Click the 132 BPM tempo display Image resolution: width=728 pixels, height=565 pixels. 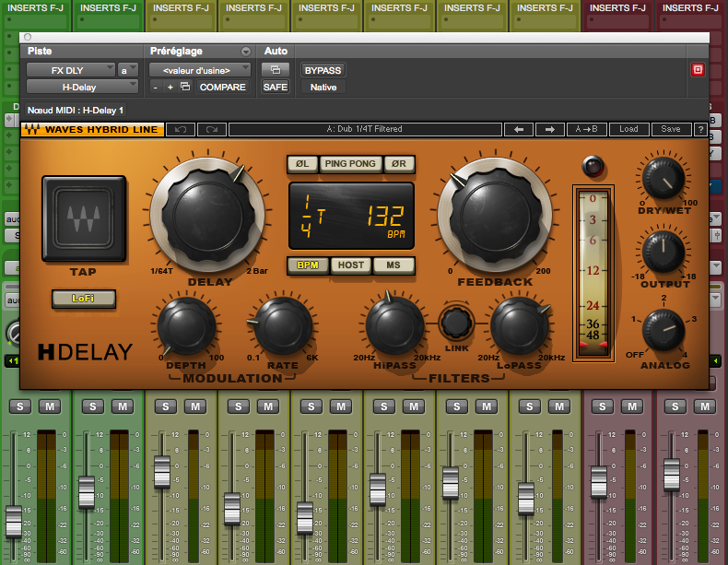coord(385,220)
